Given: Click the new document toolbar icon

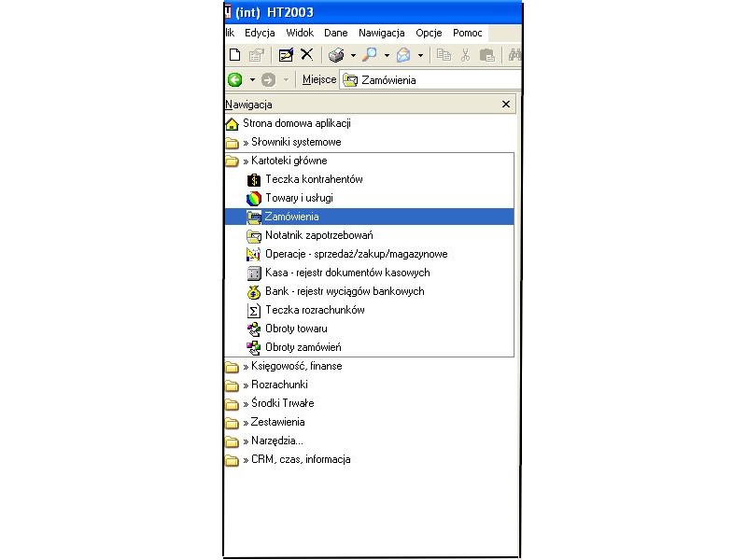Looking at the screenshot, I should click(x=235, y=55).
